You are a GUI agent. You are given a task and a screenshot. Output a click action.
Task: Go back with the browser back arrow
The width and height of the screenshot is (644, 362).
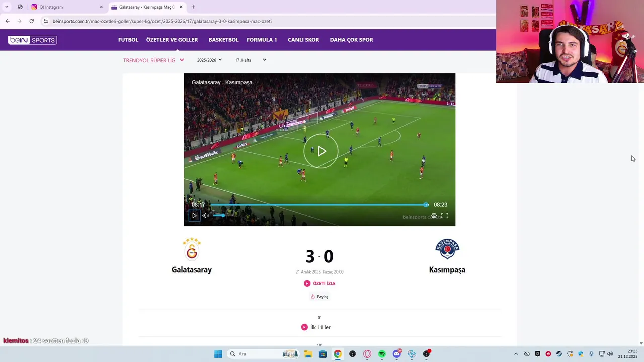[x=7, y=21]
